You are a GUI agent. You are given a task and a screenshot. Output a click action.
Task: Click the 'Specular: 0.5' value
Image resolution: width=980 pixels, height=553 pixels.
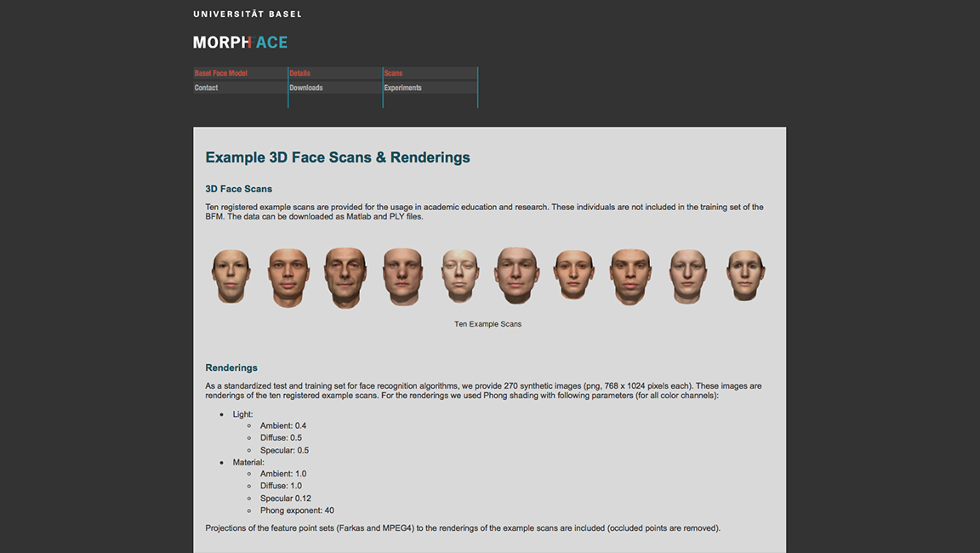[x=284, y=450]
